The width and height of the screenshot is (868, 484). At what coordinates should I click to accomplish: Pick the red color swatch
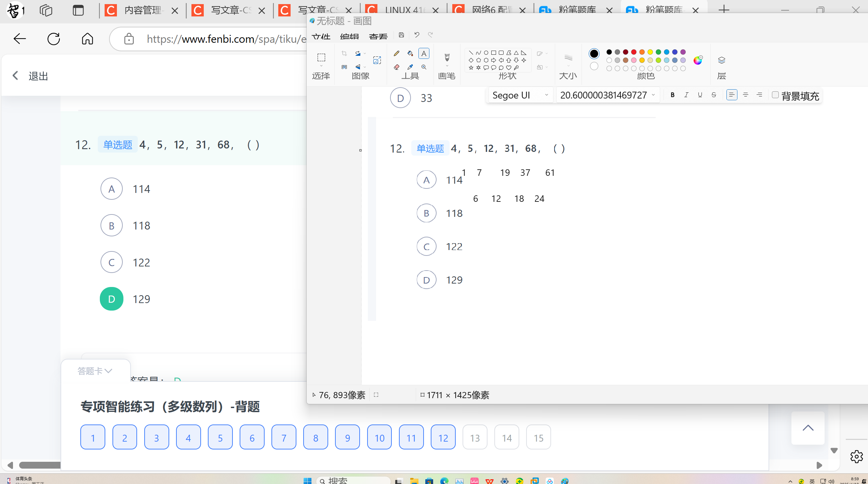(x=633, y=52)
